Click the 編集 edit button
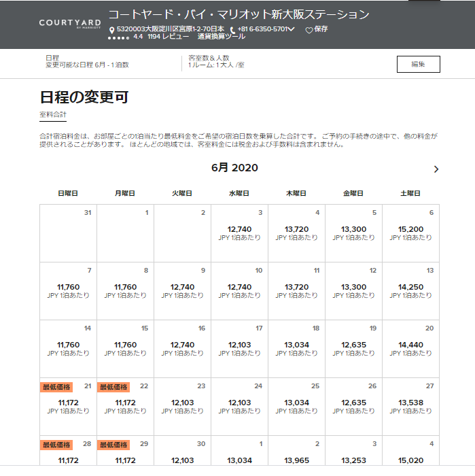 pyautogui.click(x=419, y=64)
